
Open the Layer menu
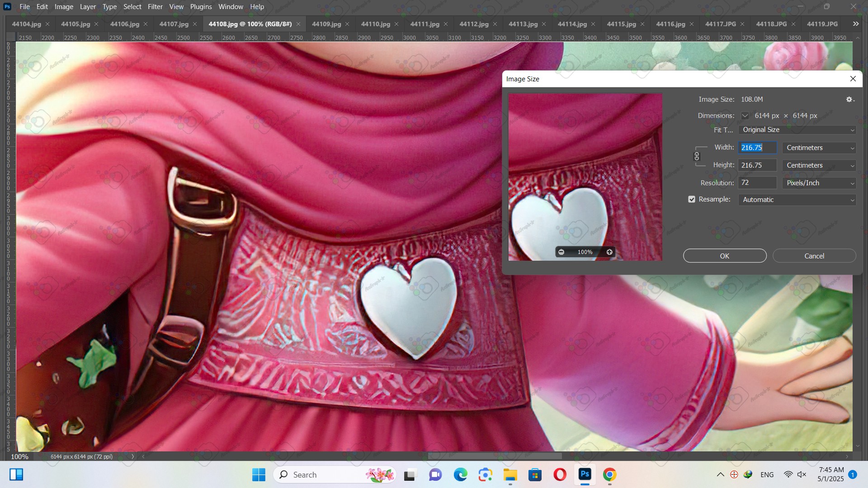[88, 7]
